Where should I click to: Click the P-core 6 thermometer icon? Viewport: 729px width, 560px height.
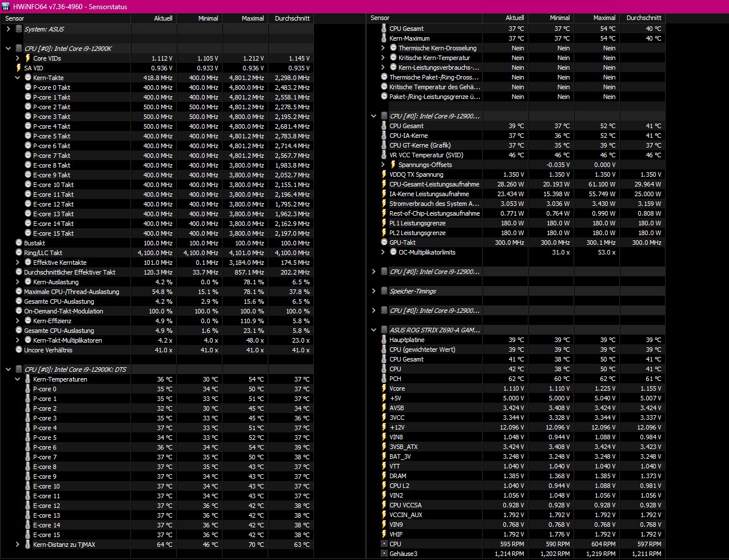[28, 447]
